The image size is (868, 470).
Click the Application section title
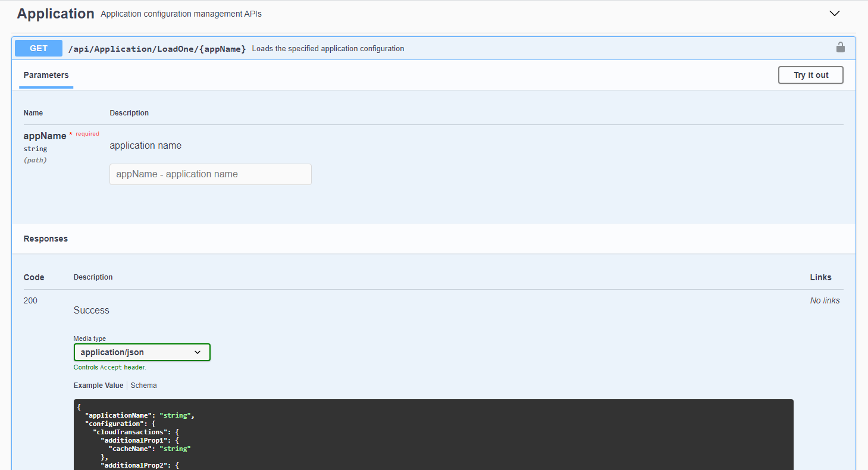(x=55, y=14)
